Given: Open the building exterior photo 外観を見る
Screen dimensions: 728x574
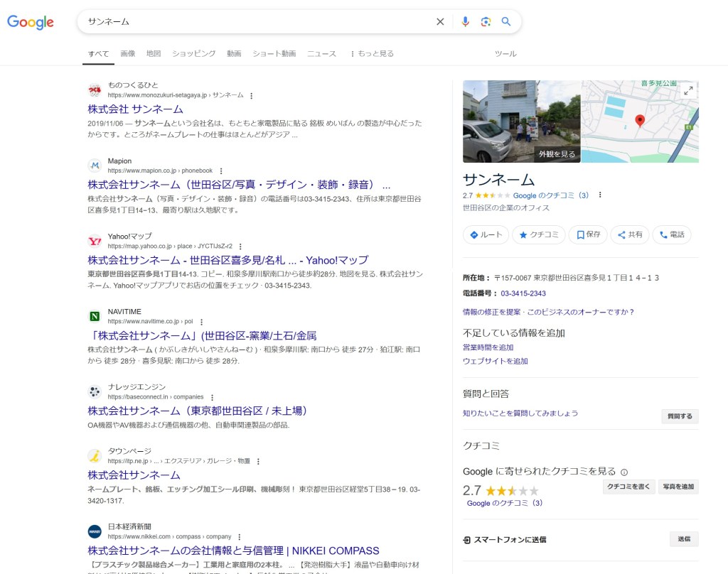Looking at the screenshot, I should point(521,121).
